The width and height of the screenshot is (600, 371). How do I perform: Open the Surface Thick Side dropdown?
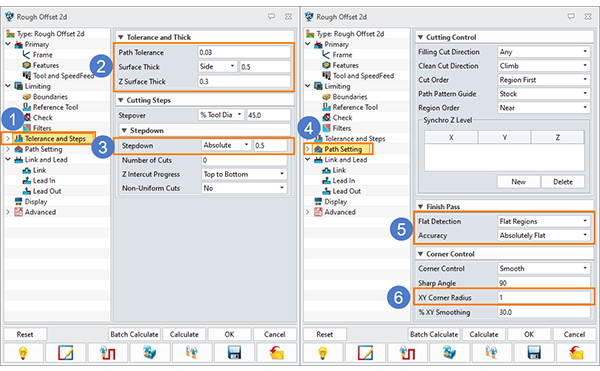[217, 67]
